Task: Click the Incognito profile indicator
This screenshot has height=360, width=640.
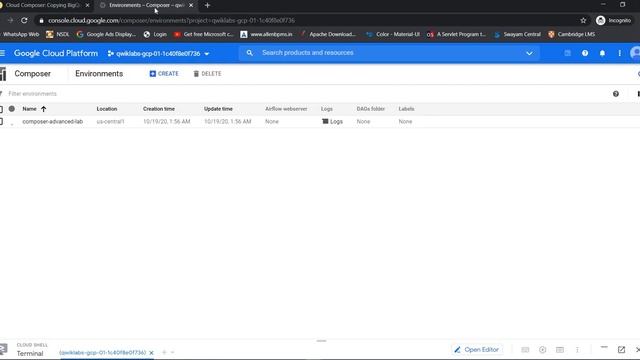Action: [613, 20]
